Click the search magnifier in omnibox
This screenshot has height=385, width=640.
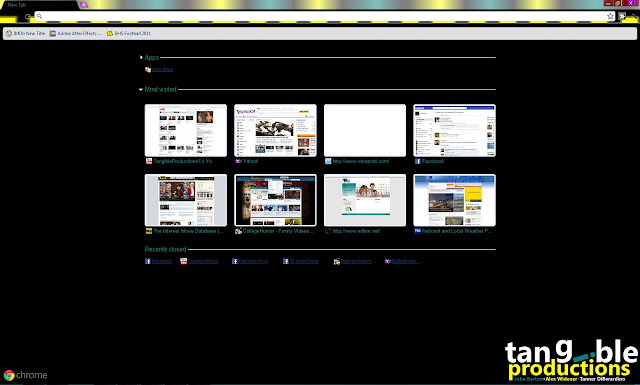point(39,16)
